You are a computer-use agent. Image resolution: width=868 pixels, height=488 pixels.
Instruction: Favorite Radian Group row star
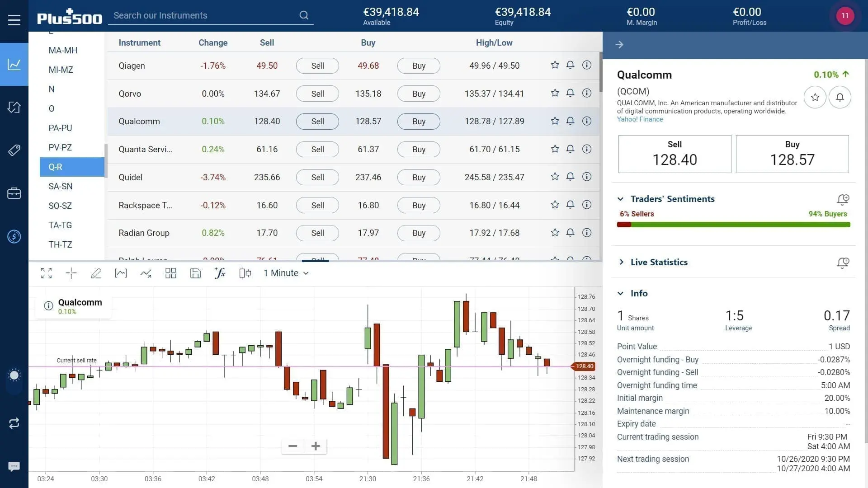click(x=555, y=233)
